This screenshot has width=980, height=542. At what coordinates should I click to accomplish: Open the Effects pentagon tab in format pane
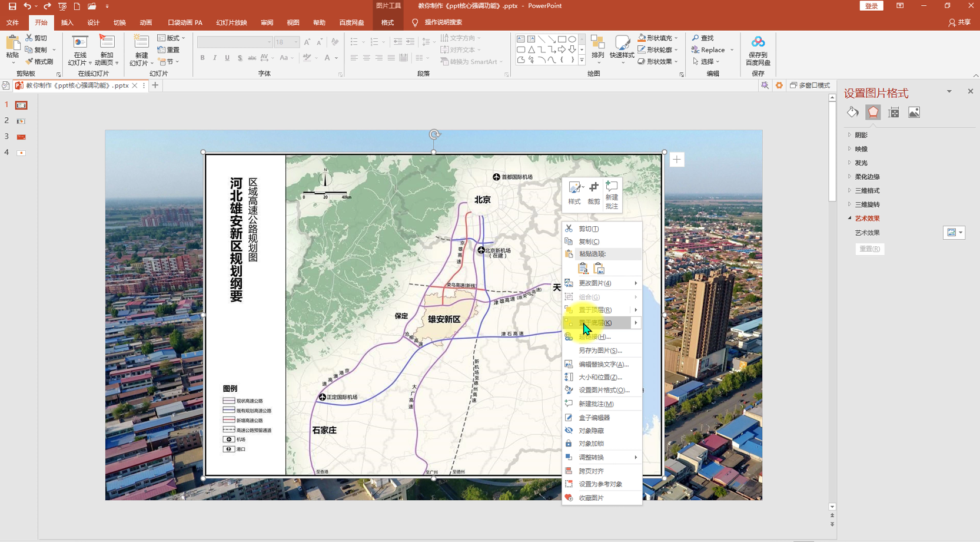pos(873,113)
